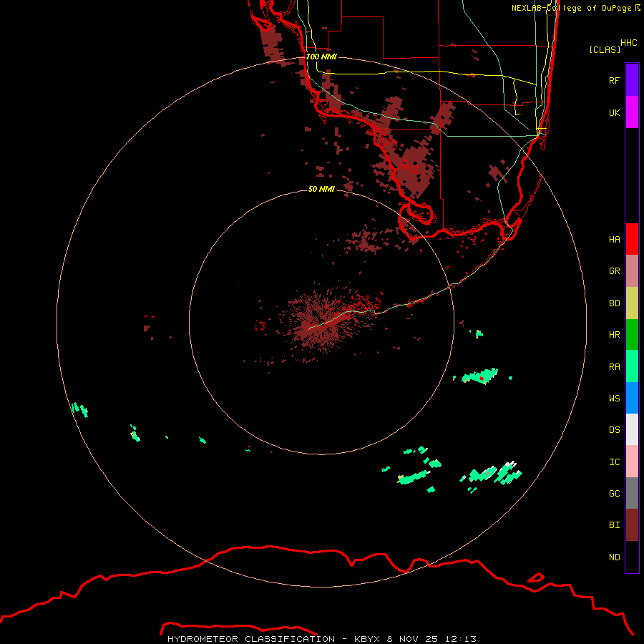Screen dimensions: 644x644
Task: Click the DS legend label
Action: (x=614, y=430)
